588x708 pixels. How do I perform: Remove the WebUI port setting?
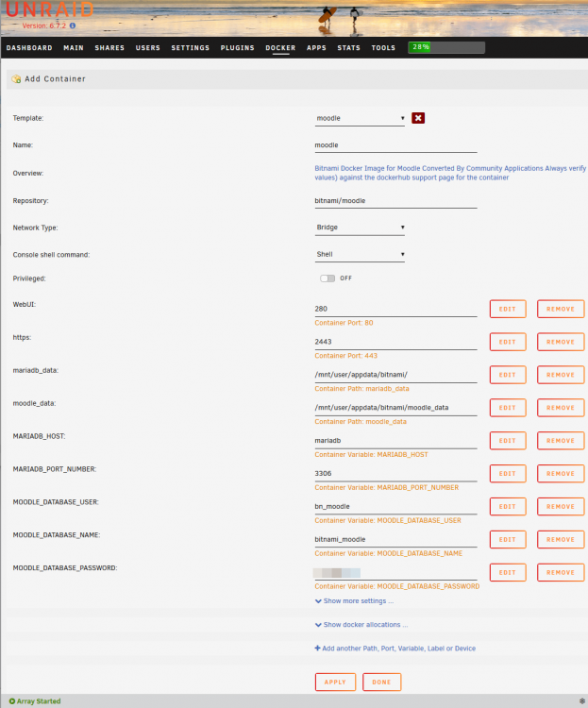[x=561, y=309]
